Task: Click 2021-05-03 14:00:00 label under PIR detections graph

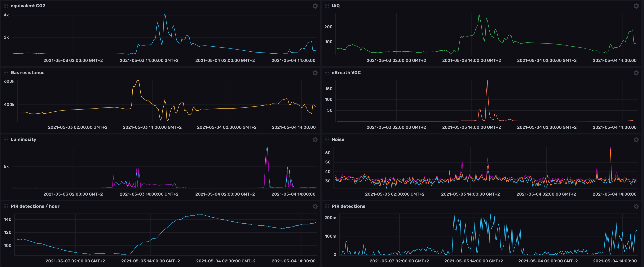Action: point(474,261)
